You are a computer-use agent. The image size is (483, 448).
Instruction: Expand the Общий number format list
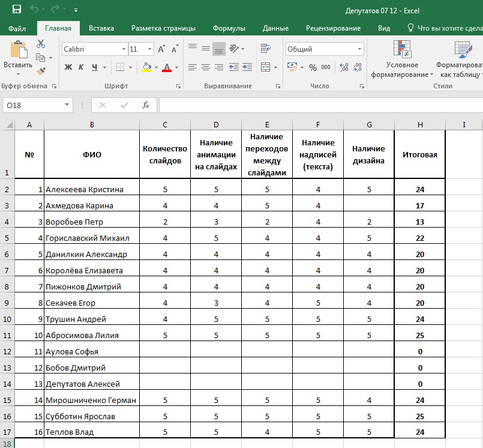(359, 49)
